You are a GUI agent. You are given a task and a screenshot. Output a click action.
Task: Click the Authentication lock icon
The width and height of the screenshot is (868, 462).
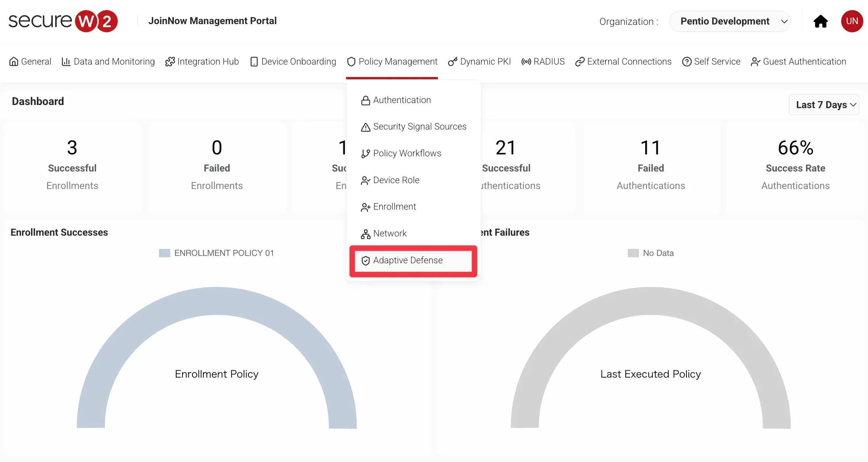point(366,101)
